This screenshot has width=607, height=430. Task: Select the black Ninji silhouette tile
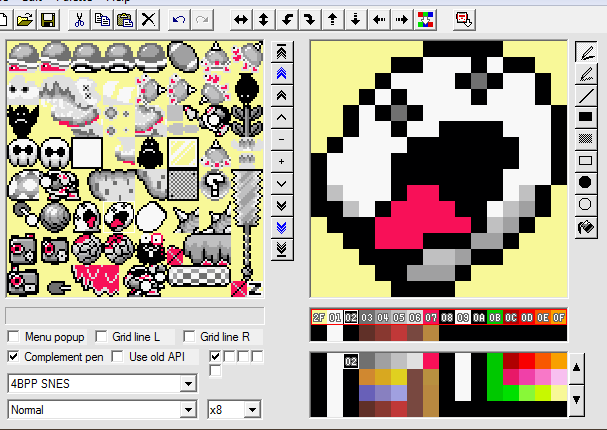pyautogui.click(x=150, y=153)
